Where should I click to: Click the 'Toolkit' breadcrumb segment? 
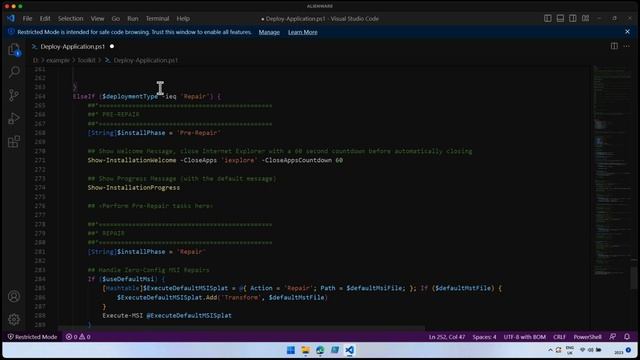[86, 60]
